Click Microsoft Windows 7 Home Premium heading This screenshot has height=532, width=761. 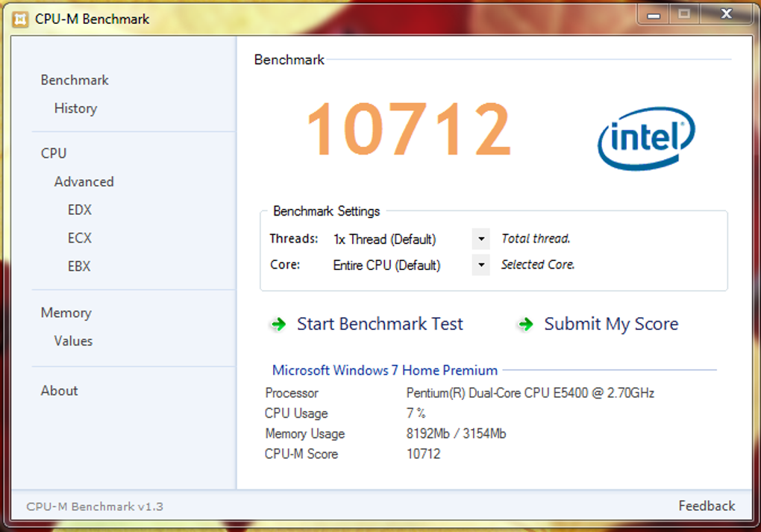pyautogui.click(x=385, y=370)
